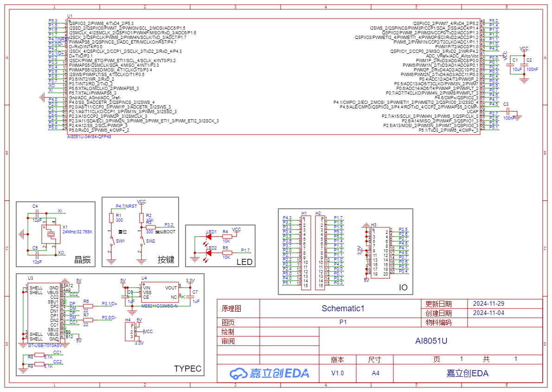Click the P1.7 net label after R5

[x=245, y=250]
